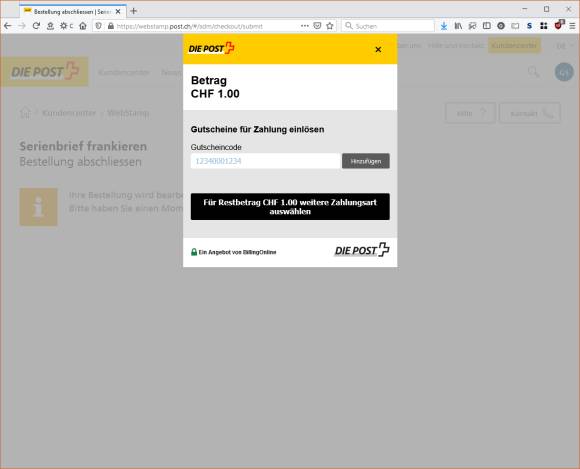This screenshot has width=580, height=469.
Task: Reload the page
Action: 36,26
